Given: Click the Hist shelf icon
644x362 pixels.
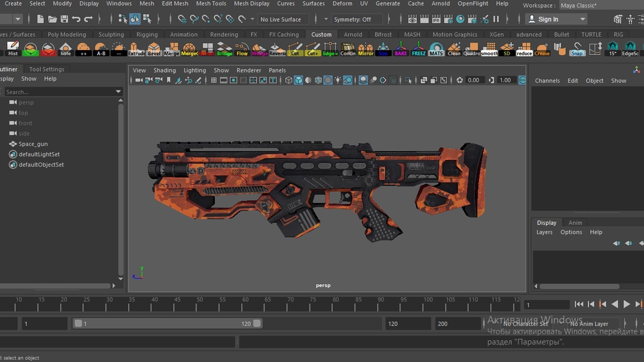Looking at the screenshot, I should click(x=13, y=49).
